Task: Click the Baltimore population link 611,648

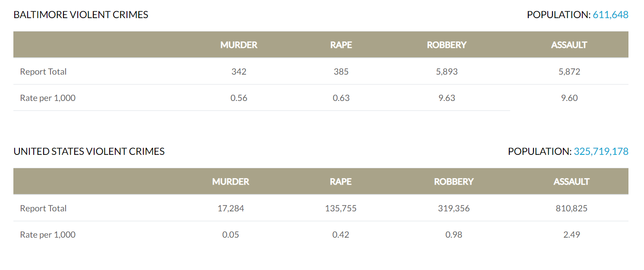Action: (610, 15)
